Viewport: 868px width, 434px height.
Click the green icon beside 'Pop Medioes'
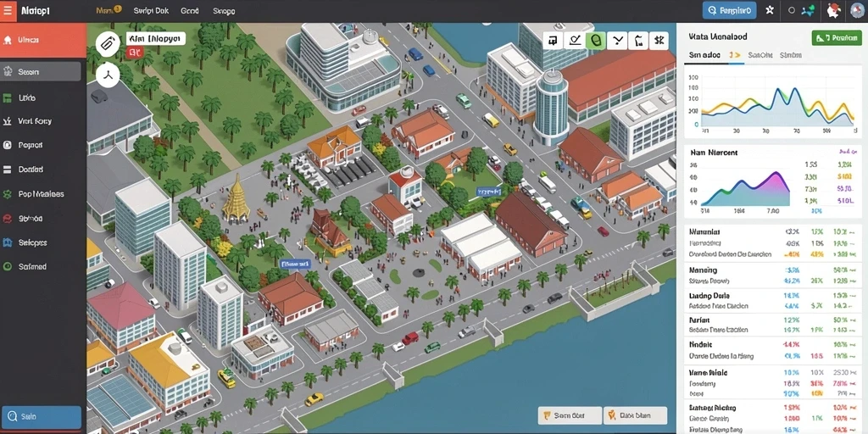click(7, 194)
